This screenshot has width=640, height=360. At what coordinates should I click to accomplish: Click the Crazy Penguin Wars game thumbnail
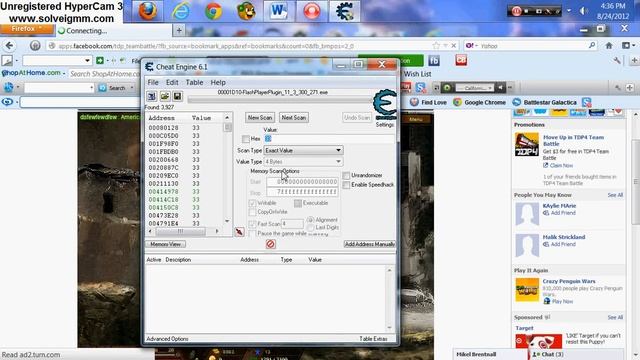(x=527, y=290)
